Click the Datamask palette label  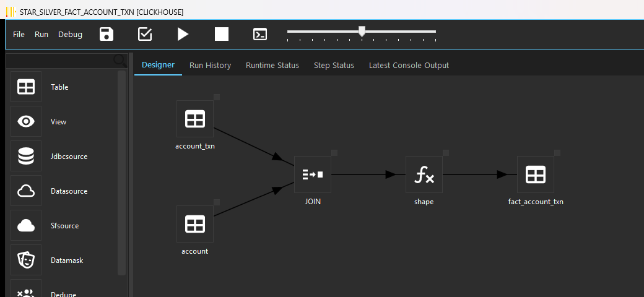click(x=67, y=260)
